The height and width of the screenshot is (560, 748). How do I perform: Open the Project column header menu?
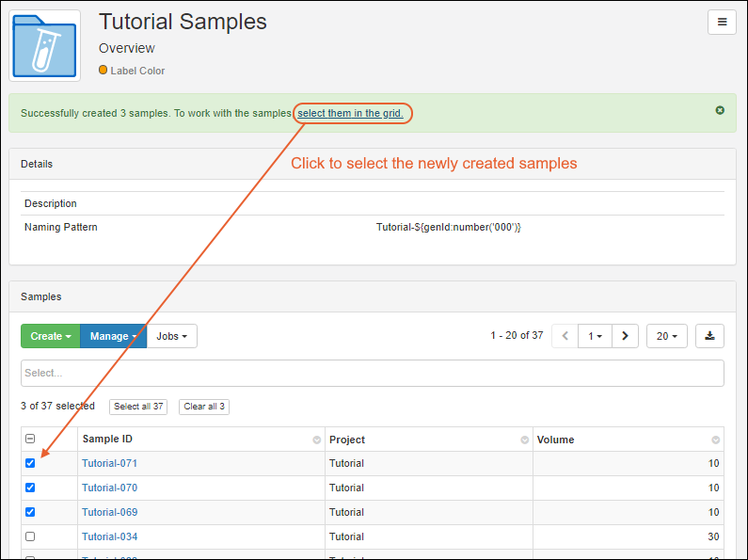point(524,440)
